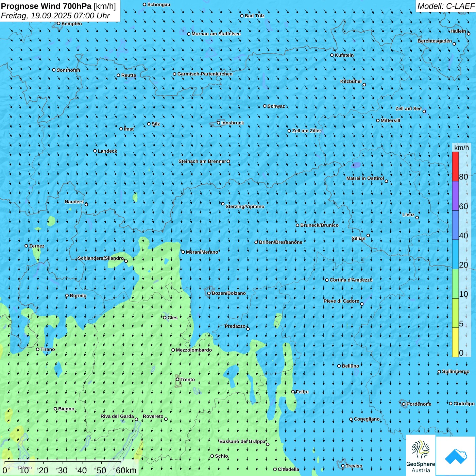Select the yellow legend band between 0 and 5
The image size is (476, 476).
[x=455, y=342]
